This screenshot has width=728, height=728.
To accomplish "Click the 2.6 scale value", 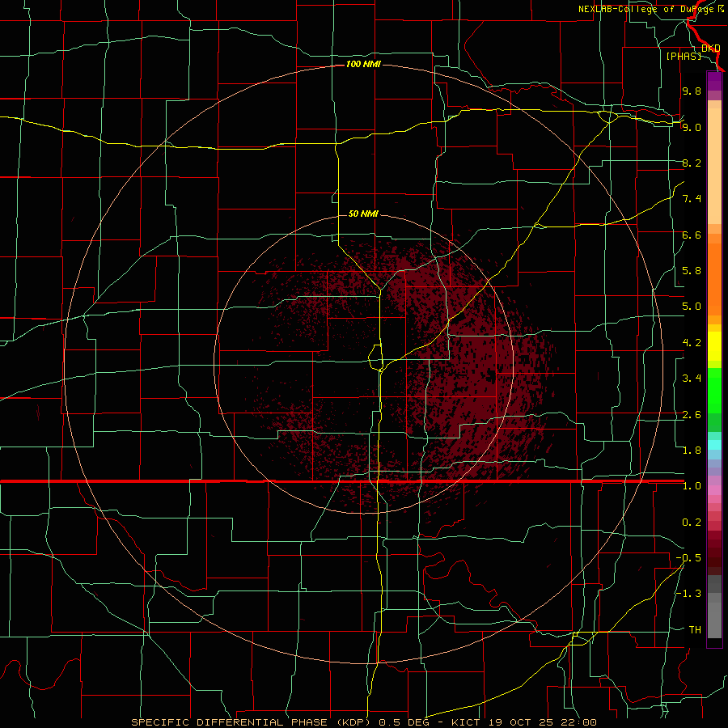I will pos(692,415).
